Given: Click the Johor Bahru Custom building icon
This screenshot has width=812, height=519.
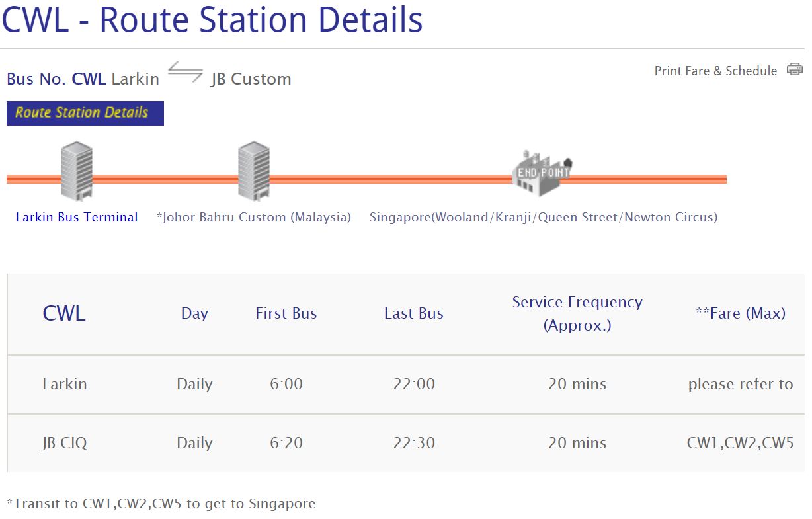Looking at the screenshot, I should (253, 171).
